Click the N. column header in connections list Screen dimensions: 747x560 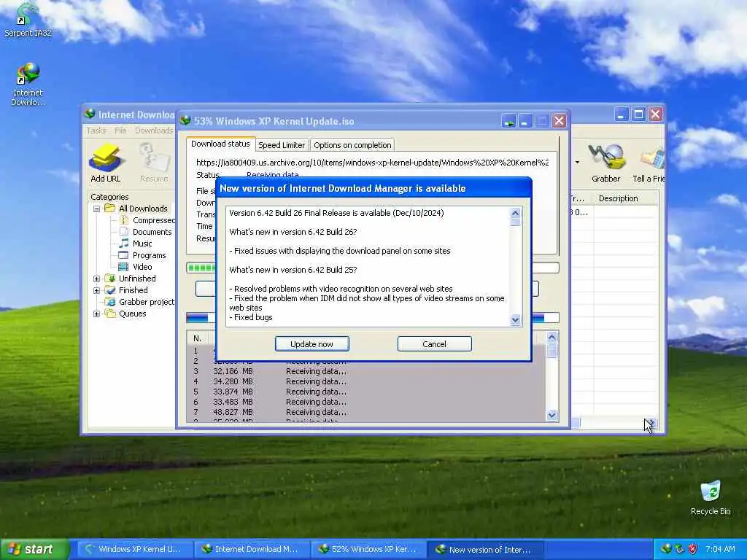(x=197, y=338)
